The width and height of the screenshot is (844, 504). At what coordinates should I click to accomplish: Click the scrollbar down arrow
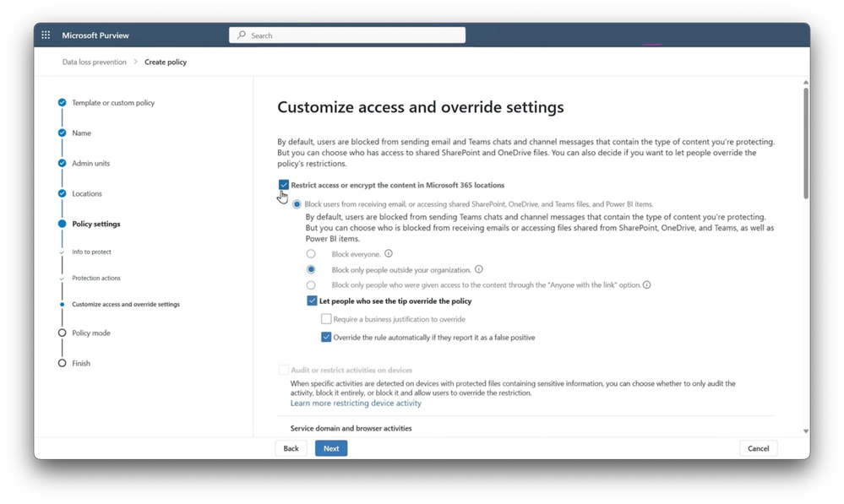pos(806,431)
